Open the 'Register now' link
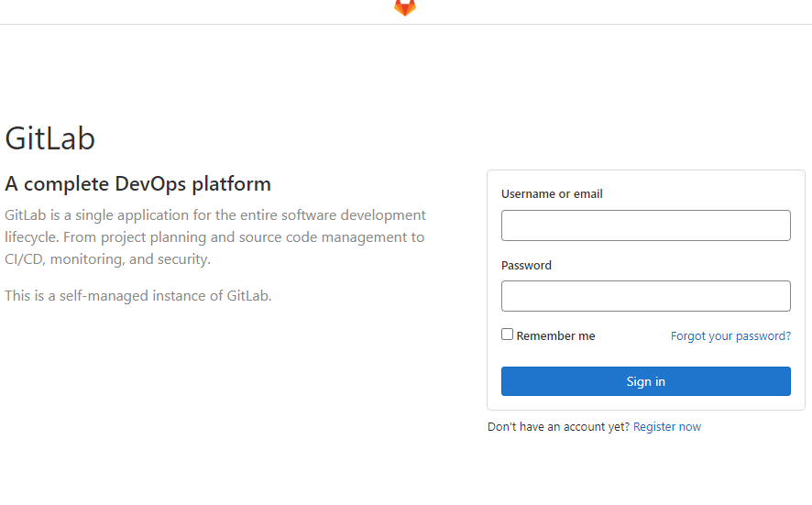The height and width of the screenshot is (505, 812). tap(667, 427)
